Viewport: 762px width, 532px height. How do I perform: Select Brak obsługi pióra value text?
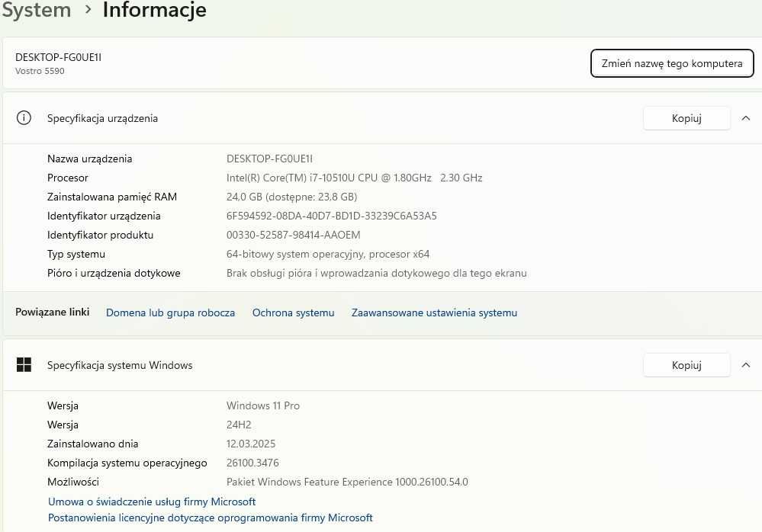[376, 273]
